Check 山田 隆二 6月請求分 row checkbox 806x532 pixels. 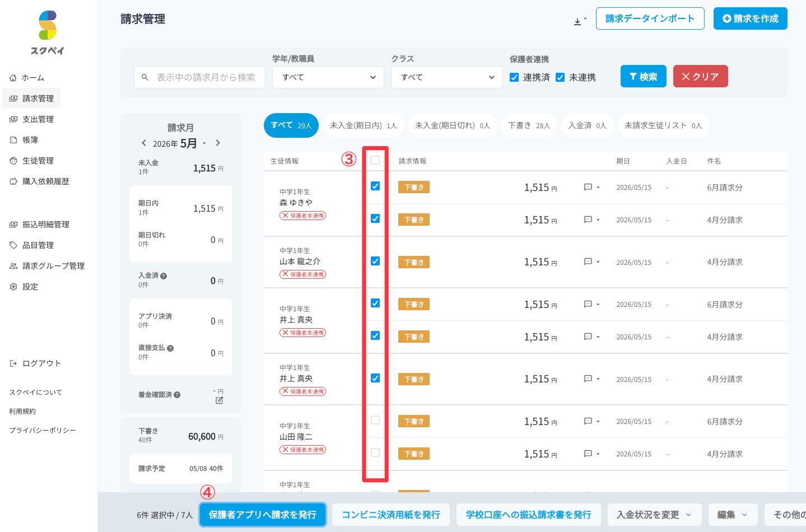[x=375, y=420]
